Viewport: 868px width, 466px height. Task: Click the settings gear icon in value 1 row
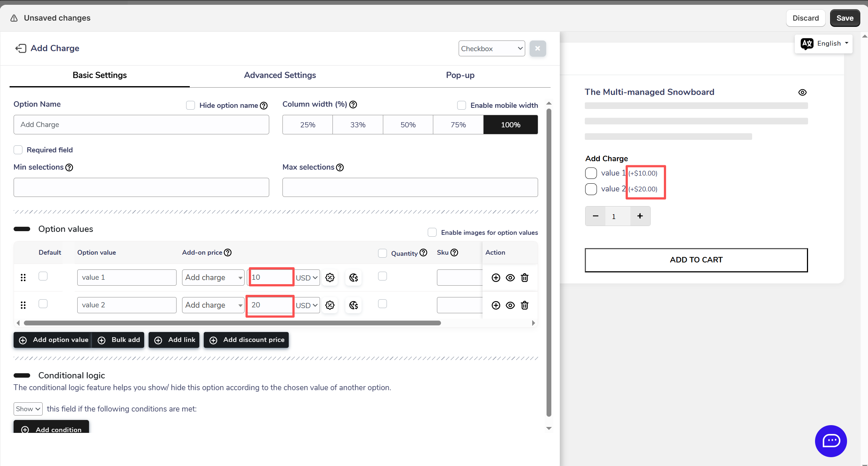click(x=330, y=278)
